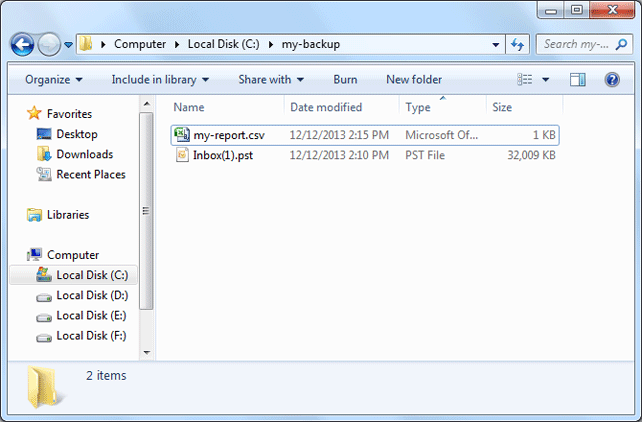Click the Microsoft Of... type cell
The height and width of the screenshot is (422, 642).
[441, 135]
